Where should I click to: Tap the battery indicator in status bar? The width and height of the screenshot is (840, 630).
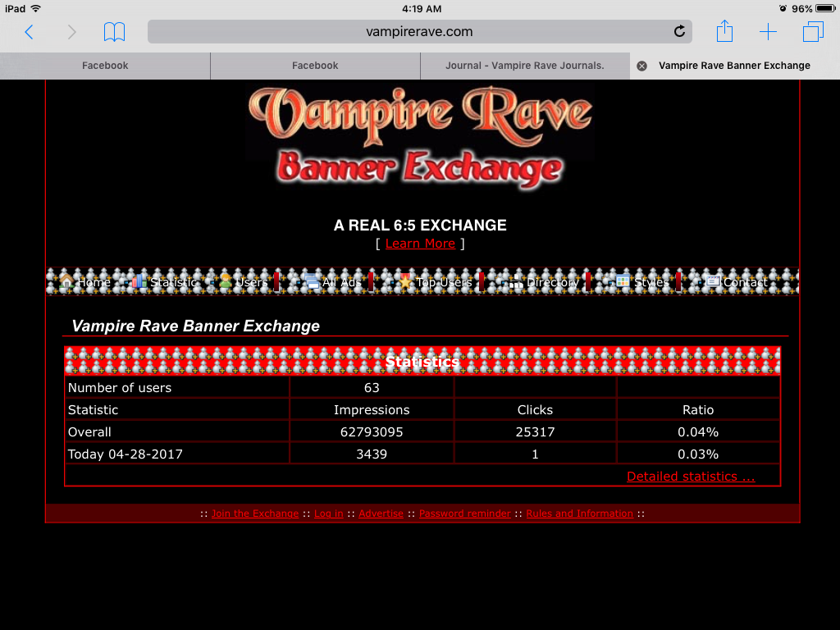[825, 8]
